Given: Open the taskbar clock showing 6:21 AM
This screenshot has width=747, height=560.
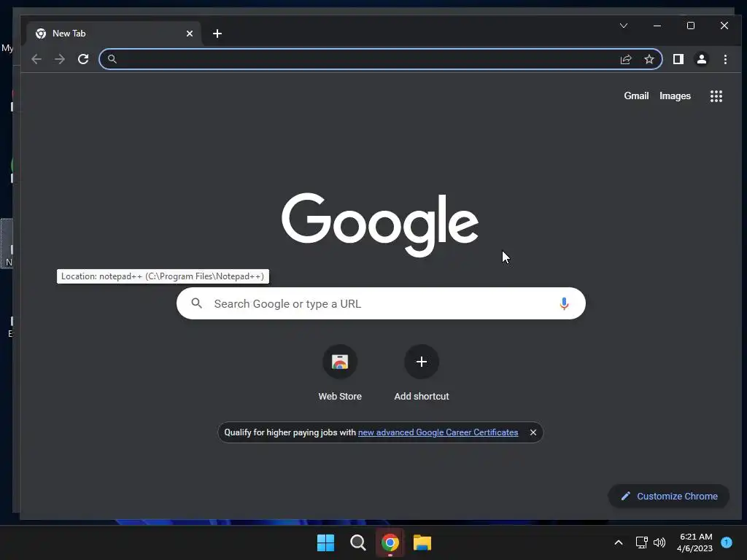Looking at the screenshot, I should [695, 542].
